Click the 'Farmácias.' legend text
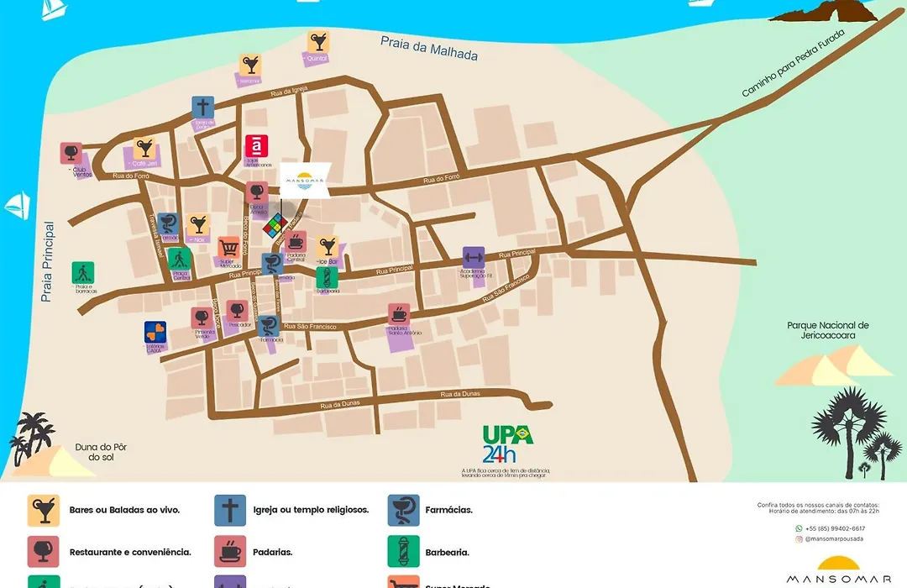Screen dimensions: 907x588 coord(448,510)
